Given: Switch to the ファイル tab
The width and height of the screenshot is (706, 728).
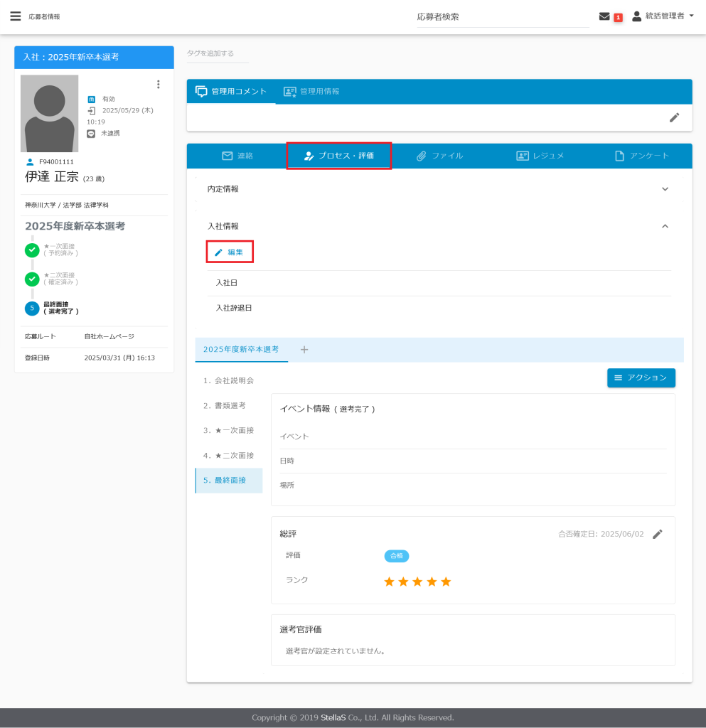Looking at the screenshot, I should [x=439, y=156].
